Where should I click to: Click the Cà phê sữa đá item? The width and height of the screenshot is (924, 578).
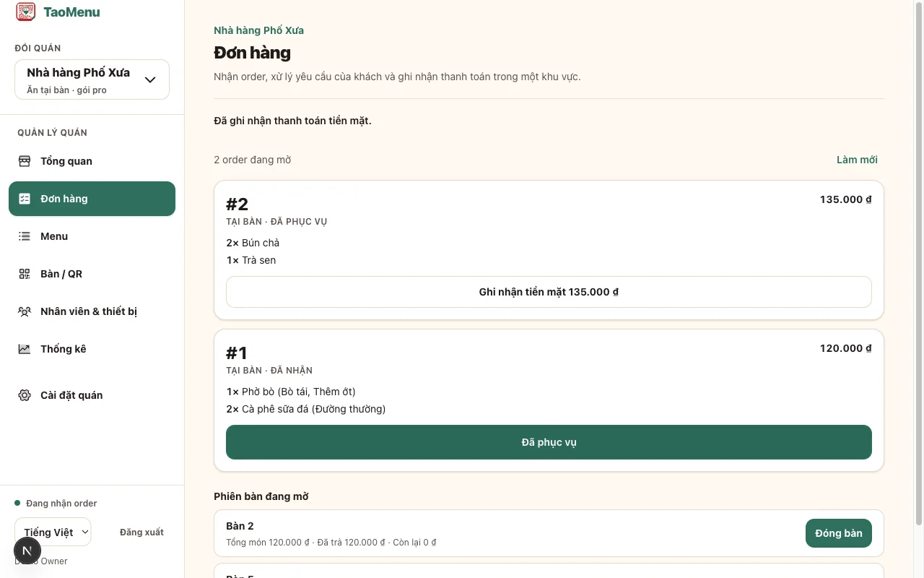tap(306, 409)
